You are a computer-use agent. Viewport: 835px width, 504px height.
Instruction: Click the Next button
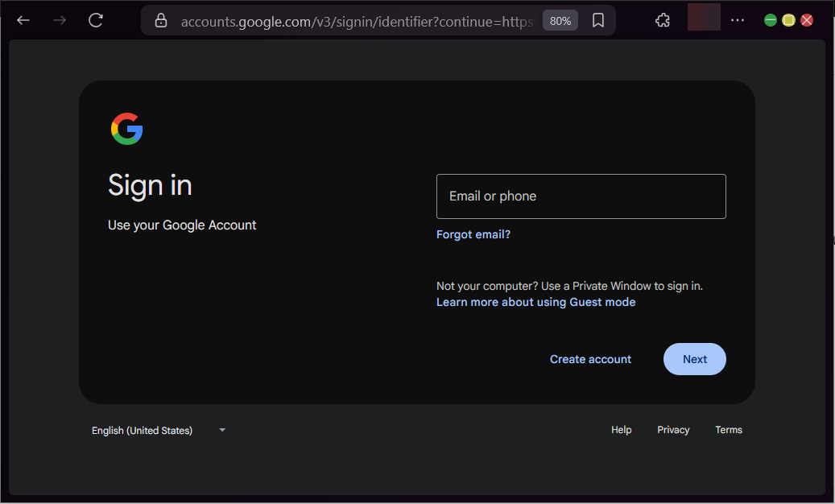click(694, 359)
